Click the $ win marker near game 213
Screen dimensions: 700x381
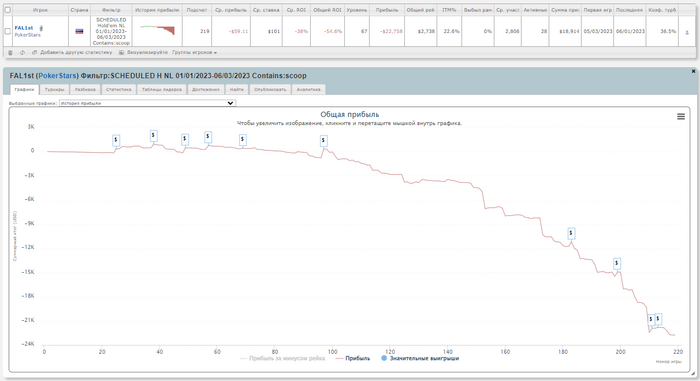click(658, 319)
